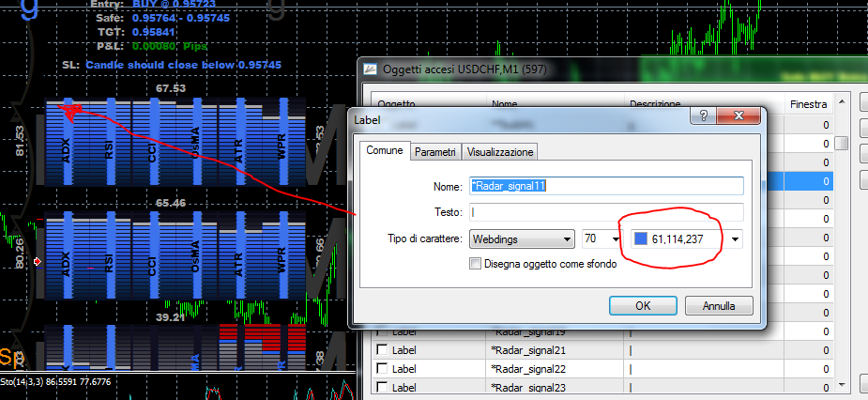Click the objects list scroll up arrow
The width and height of the screenshot is (868, 400).
842,101
